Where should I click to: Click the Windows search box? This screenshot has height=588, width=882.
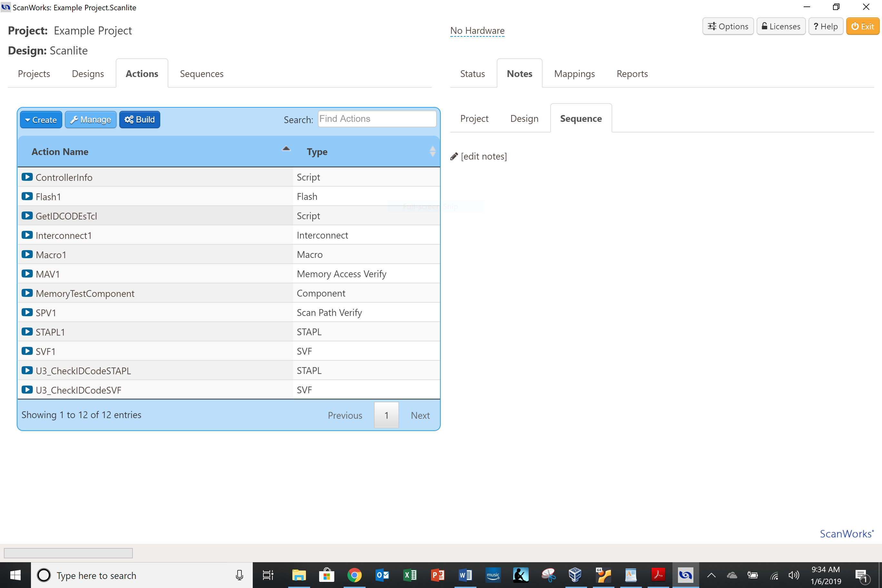click(142, 575)
